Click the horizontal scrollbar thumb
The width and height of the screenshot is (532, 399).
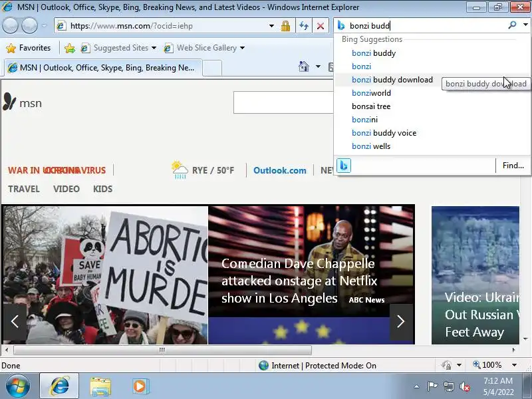162,350
